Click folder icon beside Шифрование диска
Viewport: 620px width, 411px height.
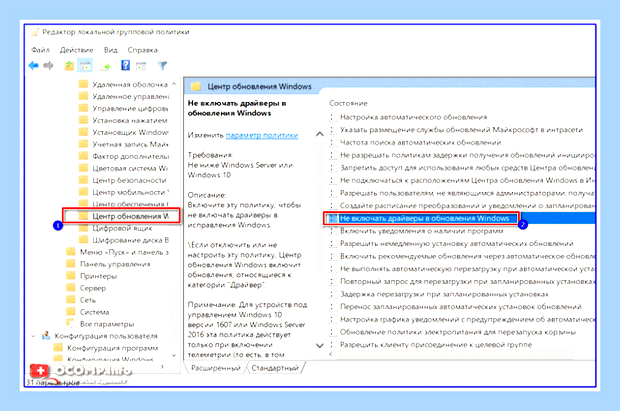tap(83, 240)
